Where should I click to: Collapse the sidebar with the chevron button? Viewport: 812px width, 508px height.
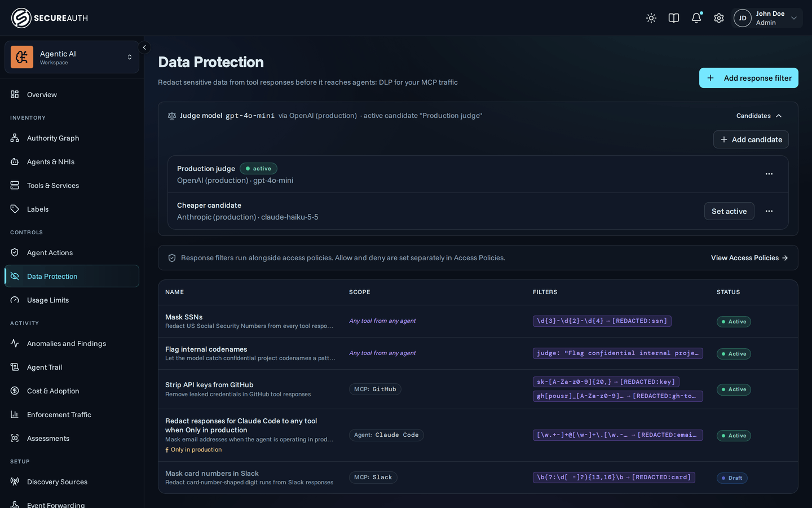[x=144, y=47]
